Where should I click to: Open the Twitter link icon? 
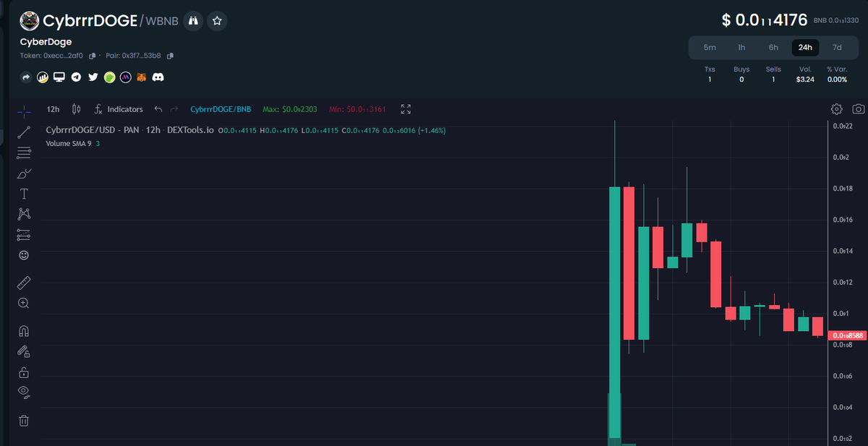[93, 77]
